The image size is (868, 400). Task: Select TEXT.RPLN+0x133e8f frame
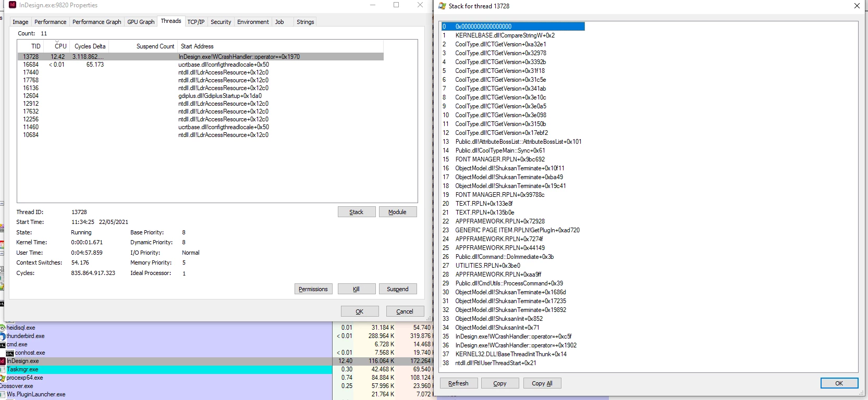[x=484, y=204]
